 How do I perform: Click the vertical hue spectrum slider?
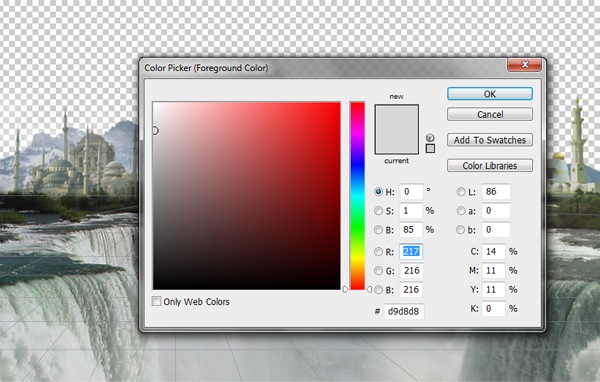[357, 196]
